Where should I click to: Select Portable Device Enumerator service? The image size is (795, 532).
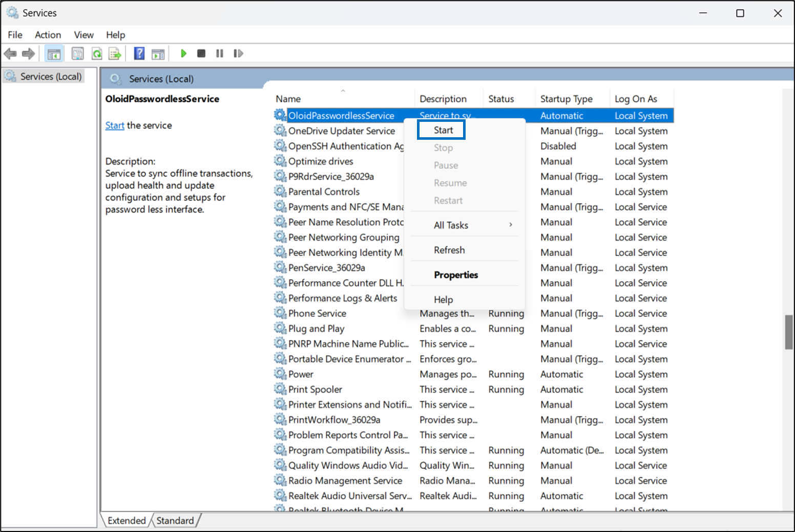click(x=350, y=359)
